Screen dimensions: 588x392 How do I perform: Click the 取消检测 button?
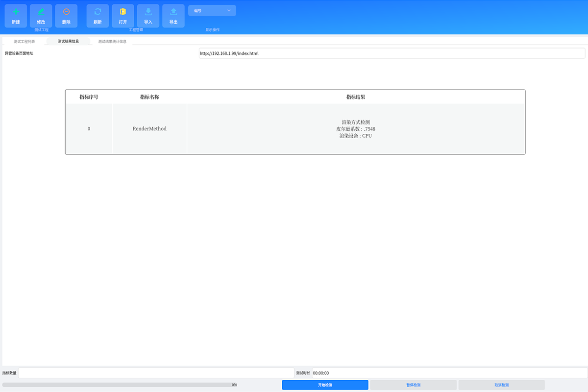pos(501,385)
